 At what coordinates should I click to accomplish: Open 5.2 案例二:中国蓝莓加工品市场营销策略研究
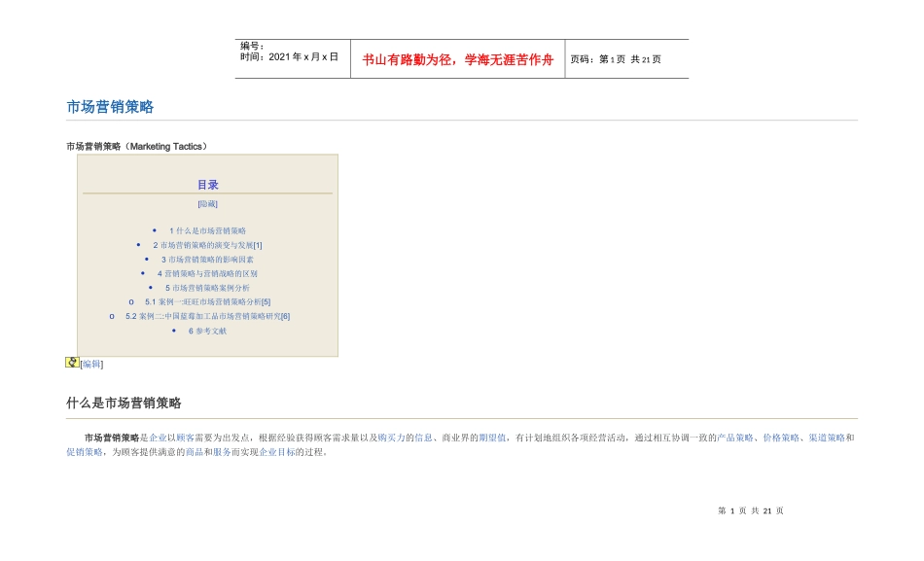click(207, 316)
